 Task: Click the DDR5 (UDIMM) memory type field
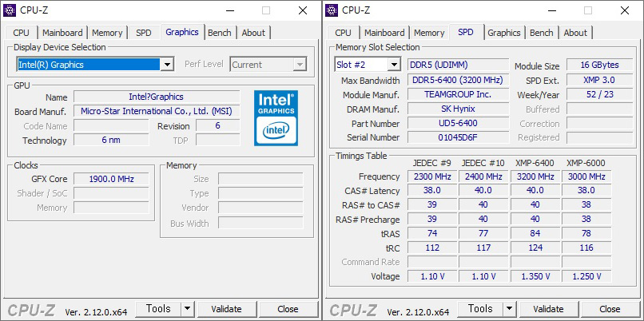[x=458, y=65]
